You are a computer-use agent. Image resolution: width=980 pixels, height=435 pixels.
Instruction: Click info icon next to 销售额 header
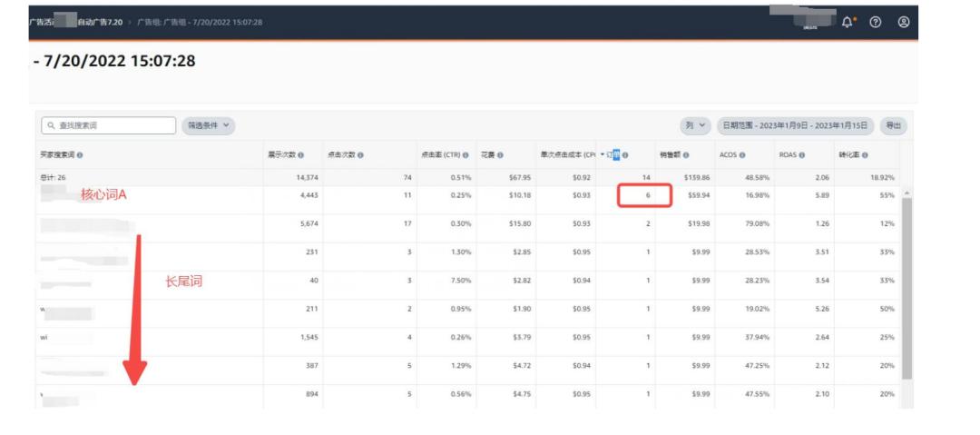686,155
